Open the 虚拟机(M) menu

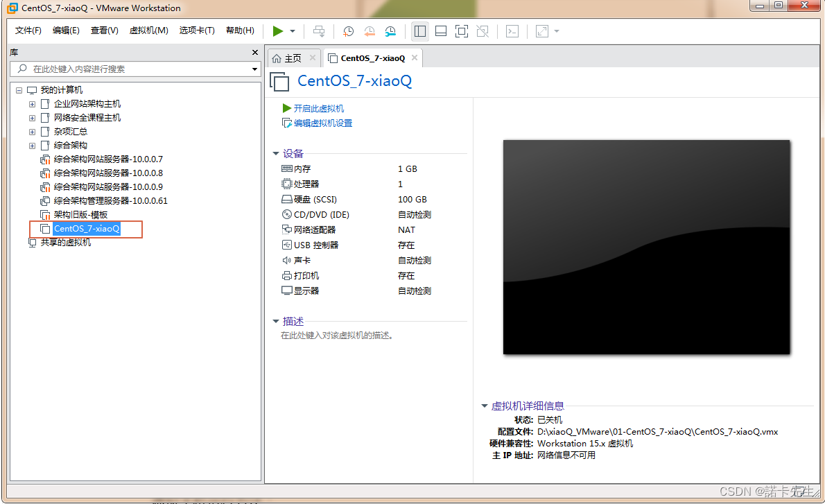click(x=149, y=31)
